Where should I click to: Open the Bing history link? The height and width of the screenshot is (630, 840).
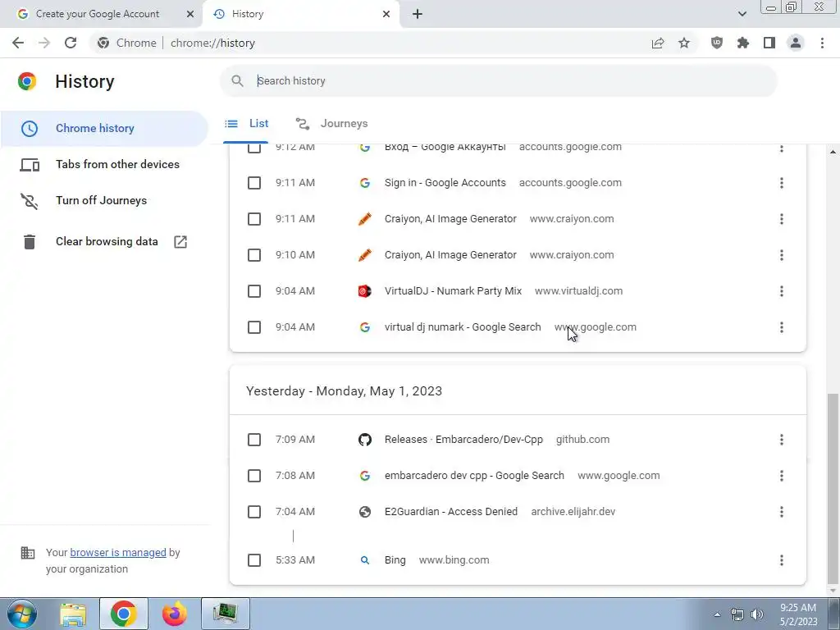(x=395, y=560)
